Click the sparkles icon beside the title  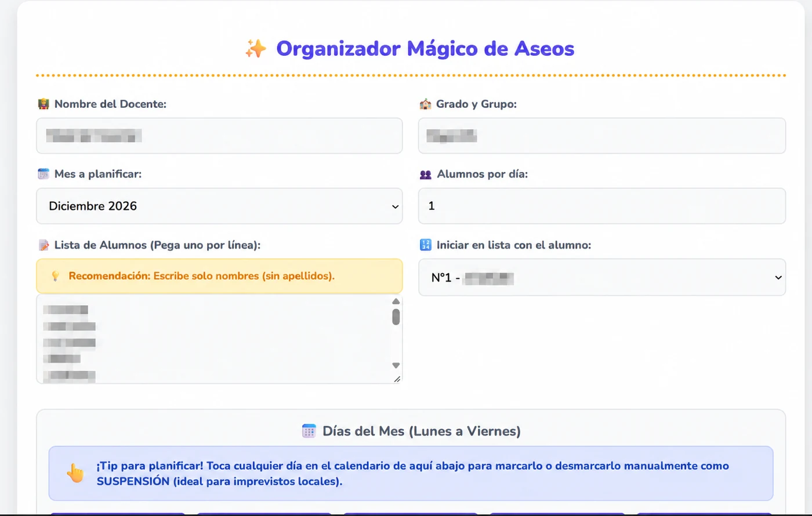256,49
